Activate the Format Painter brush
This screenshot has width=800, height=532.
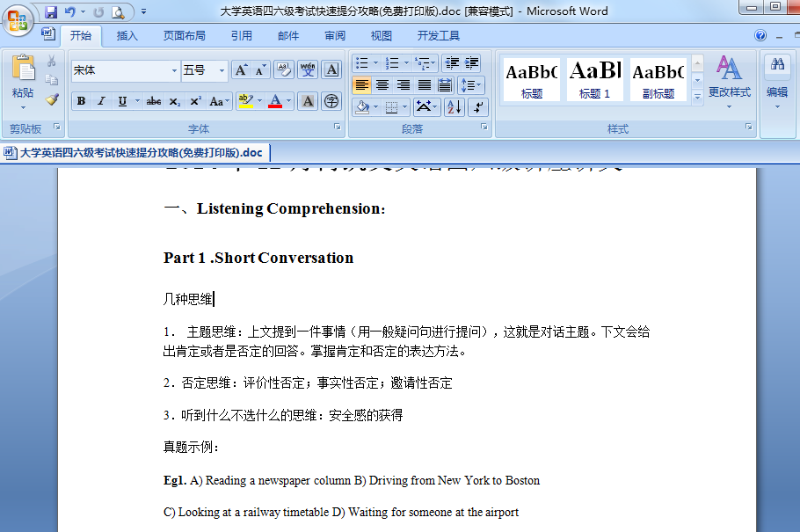coord(51,99)
